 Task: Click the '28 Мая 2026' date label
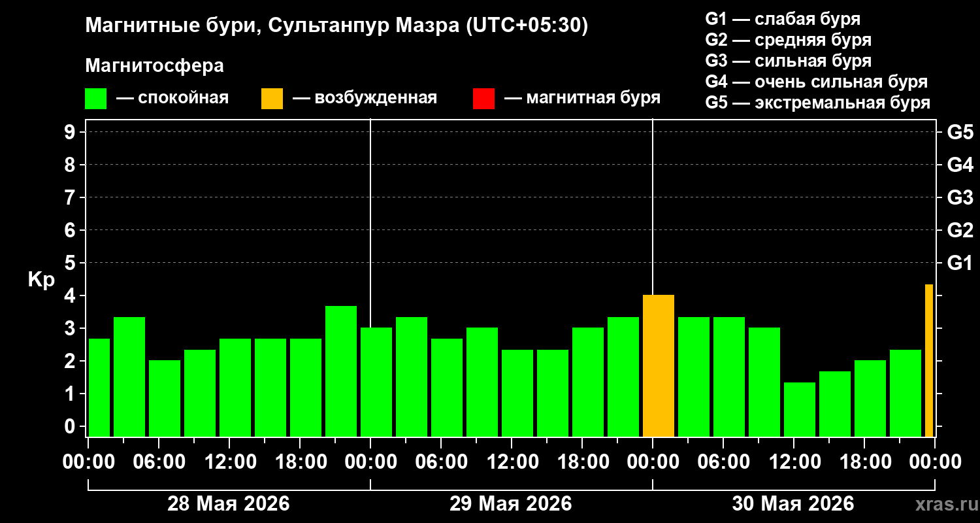click(x=229, y=503)
